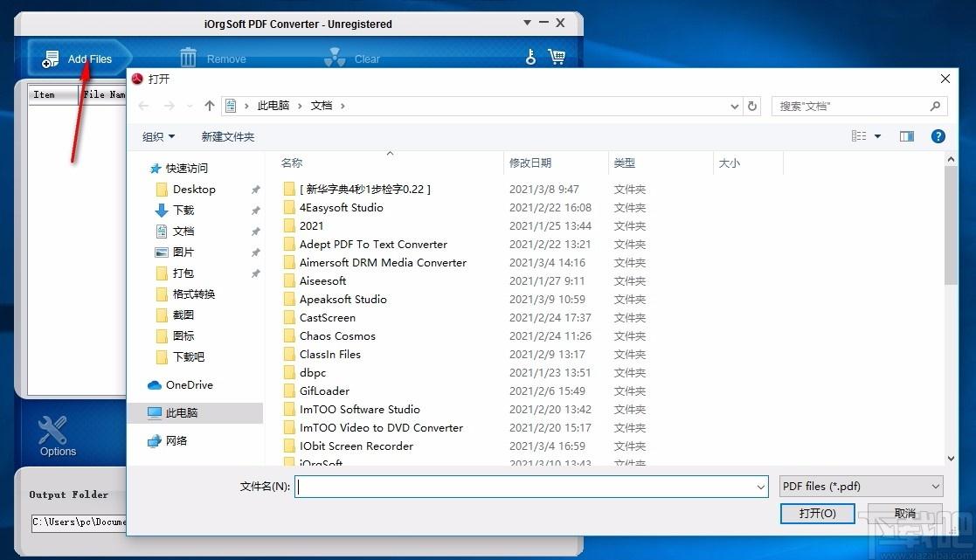
Task: Open Desktop in quick access
Action: 194,190
